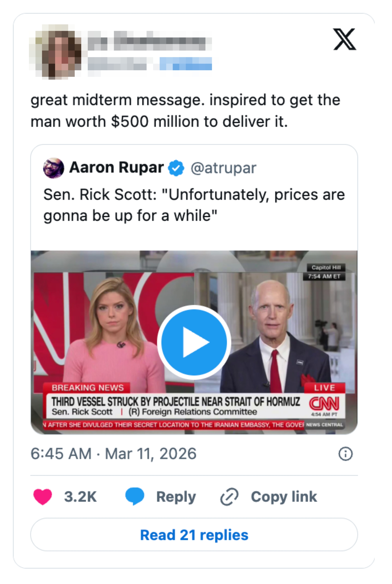Viewport: 392px width, 584px height.
Task: Click Aaron Rupar's verified badge
Action: point(176,168)
